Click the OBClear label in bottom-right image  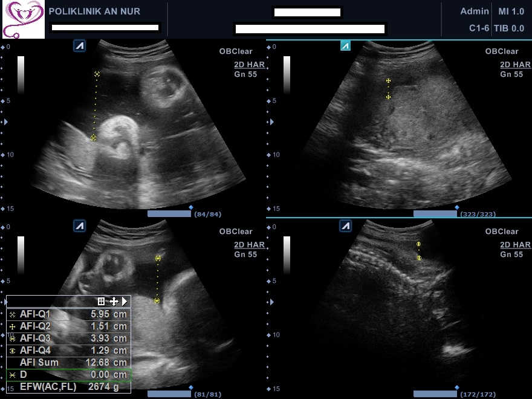click(x=502, y=232)
